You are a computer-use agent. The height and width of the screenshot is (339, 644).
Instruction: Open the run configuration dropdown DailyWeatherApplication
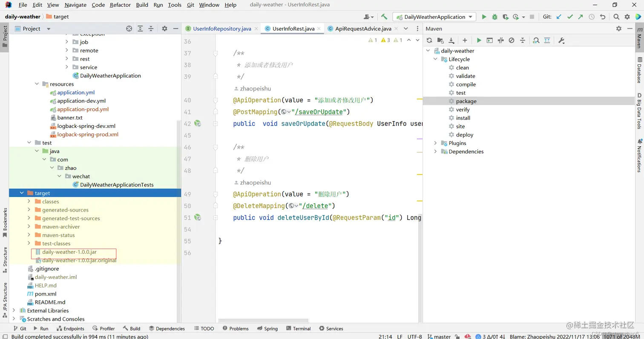click(434, 17)
